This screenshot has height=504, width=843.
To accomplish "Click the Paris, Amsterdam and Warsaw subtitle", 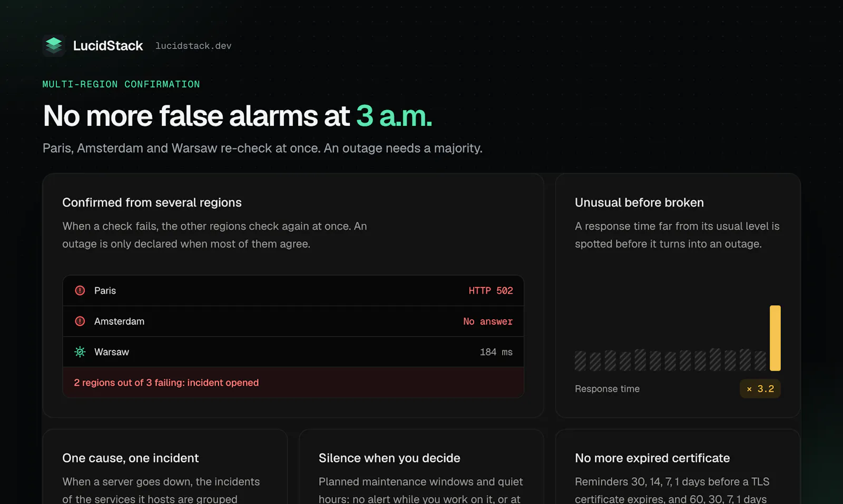I will point(262,149).
